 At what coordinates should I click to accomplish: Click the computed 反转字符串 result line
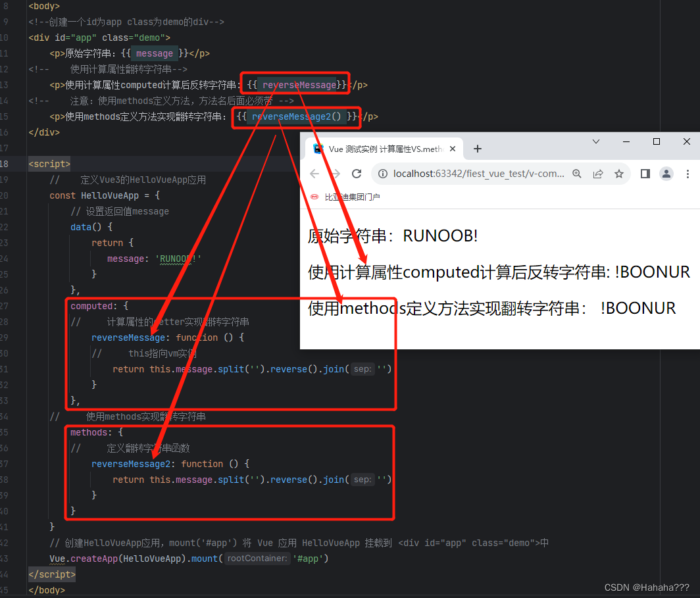[499, 272]
